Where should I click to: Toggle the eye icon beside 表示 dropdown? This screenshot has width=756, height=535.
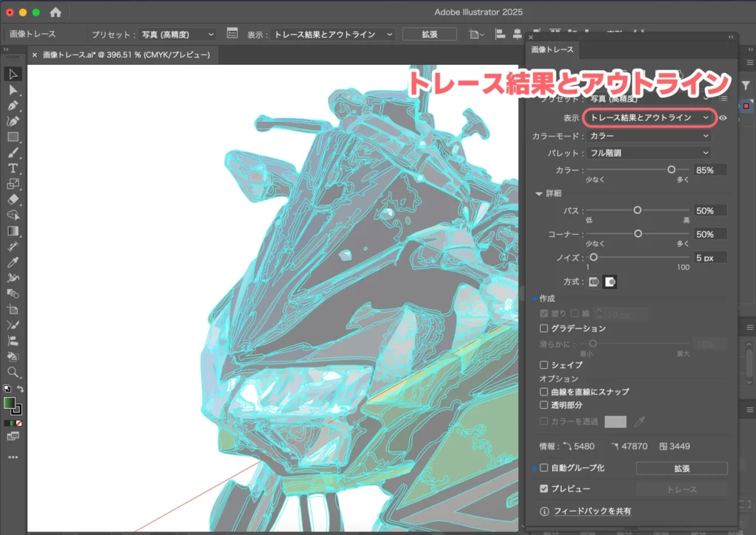[724, 117]
